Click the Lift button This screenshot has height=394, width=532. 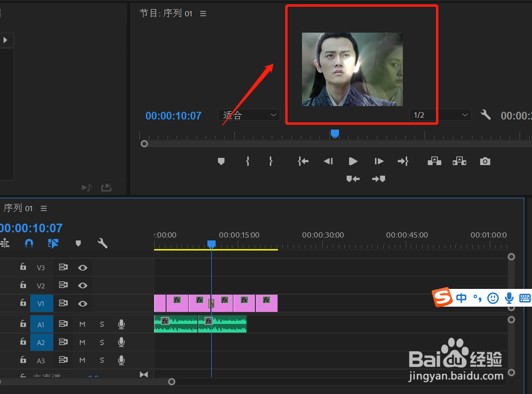[x=434, y=161]
